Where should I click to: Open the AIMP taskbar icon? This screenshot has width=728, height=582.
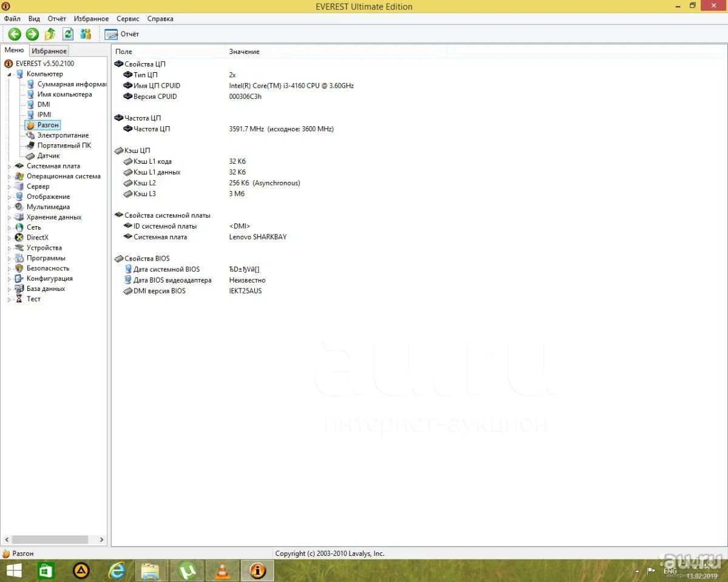pyautogui.click(x=82, y=570)
